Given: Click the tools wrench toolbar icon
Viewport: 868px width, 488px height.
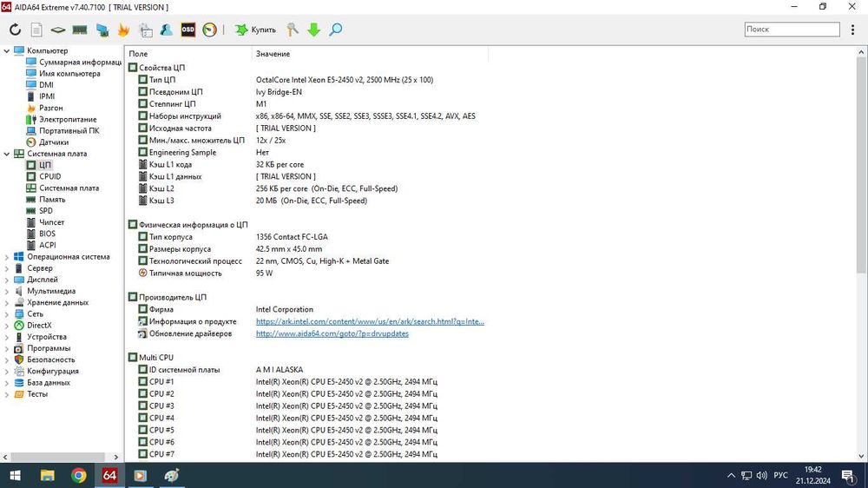Looking at the screenshot, I should pyautogui.click(x=293, y=30).
